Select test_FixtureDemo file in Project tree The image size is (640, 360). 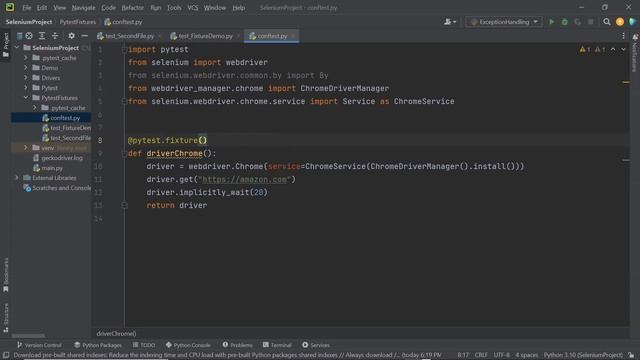(67, 128)
